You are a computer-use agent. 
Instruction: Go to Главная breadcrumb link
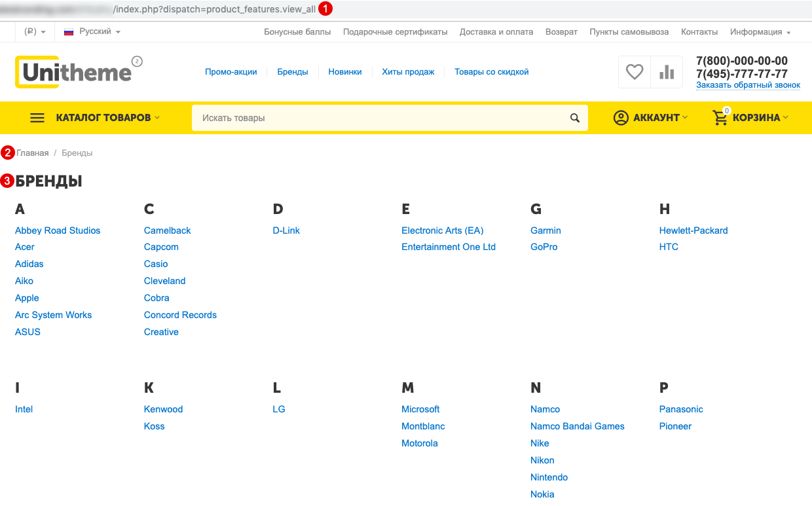pyautogui.click(x=33, y=153)
